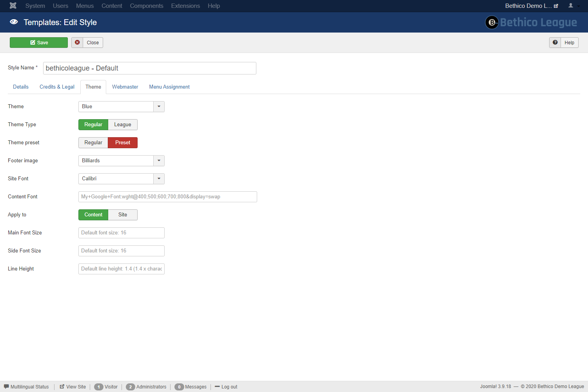Click Multilingual Status in status bar
The width and height of the screenshot is (588, 392).
tap(27, 387)
